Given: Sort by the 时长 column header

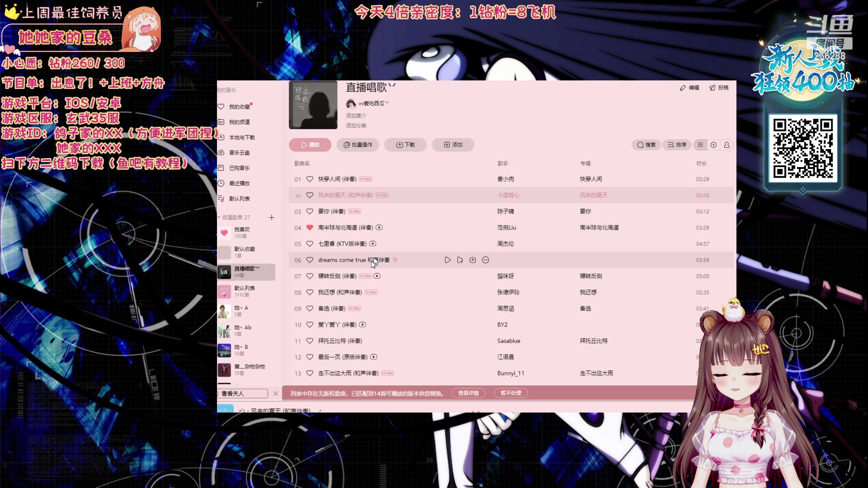Looking at the screenshot, I should [701, 164].
